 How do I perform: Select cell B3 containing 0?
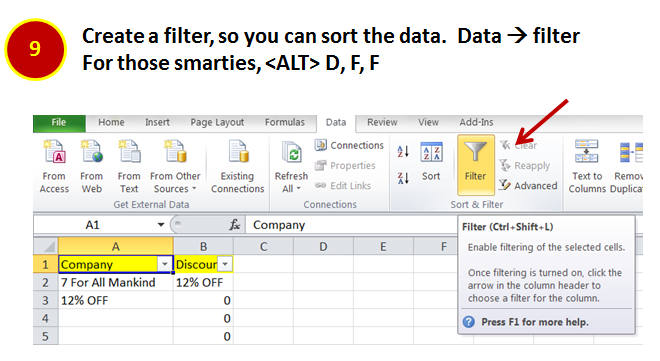point(203,300)
